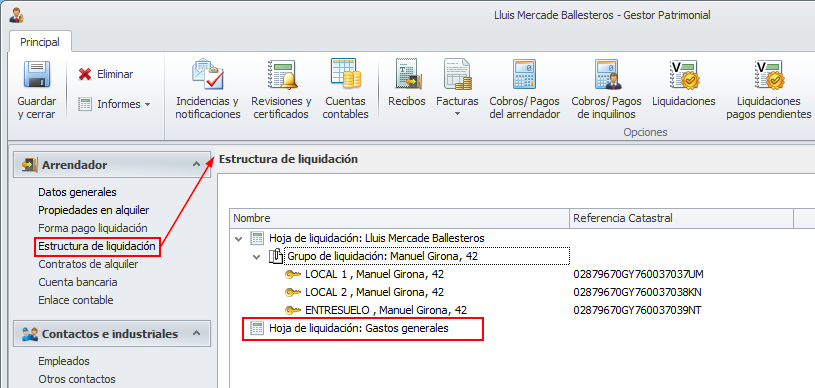This screenshot has width=815, height=388.
Task: Click the Nombre column header
Action: [399, 218]
